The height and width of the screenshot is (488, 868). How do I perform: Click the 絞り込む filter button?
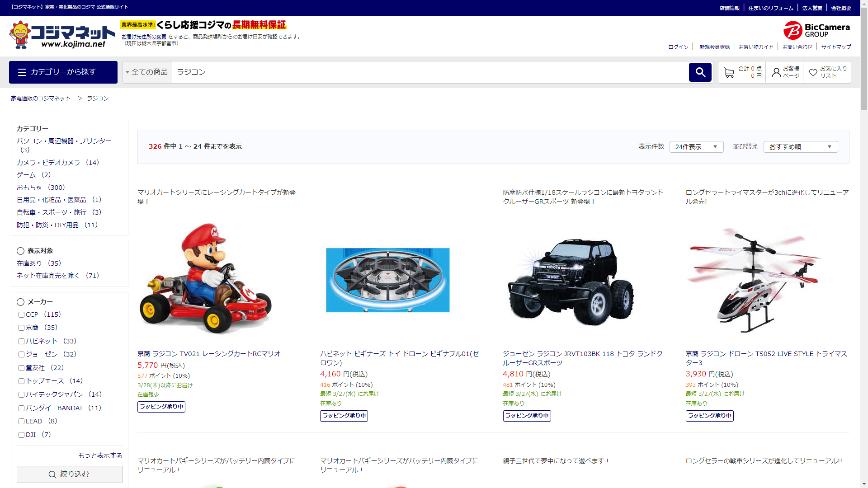[70, 474]
